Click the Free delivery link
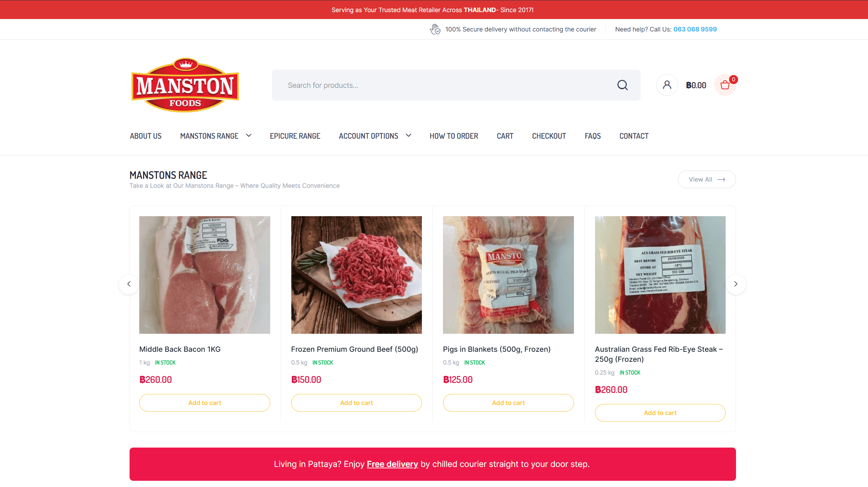 392,464
